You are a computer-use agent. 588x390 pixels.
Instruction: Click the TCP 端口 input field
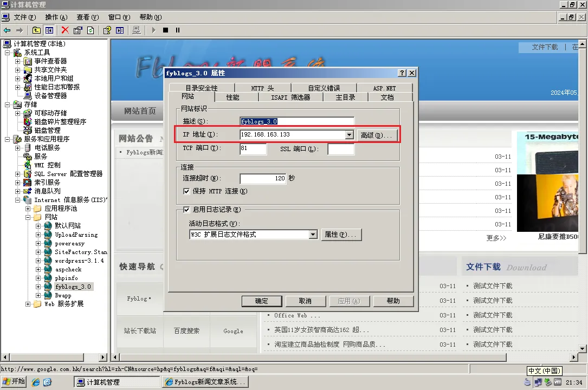click(252, 148)
